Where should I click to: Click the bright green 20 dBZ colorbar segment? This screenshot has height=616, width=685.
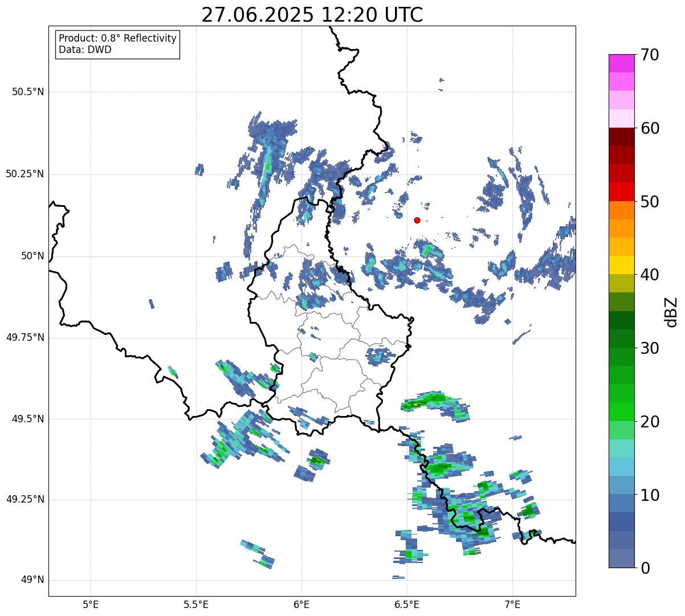click(621, 411)
